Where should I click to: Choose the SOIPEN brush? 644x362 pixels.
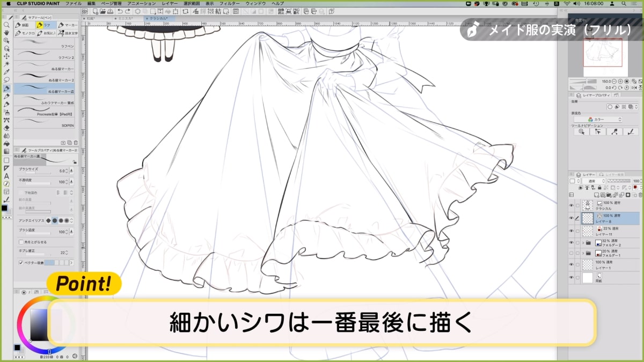[45, 123]
